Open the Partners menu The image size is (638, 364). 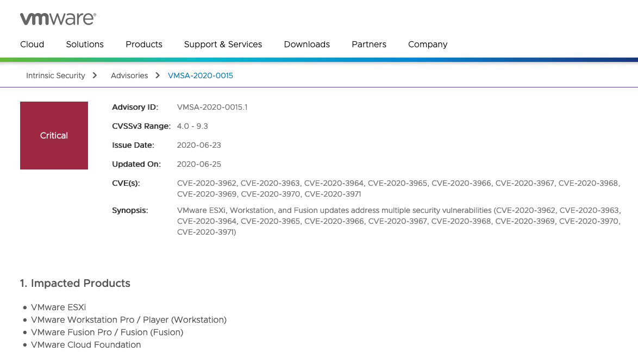[x=369, y=45]
